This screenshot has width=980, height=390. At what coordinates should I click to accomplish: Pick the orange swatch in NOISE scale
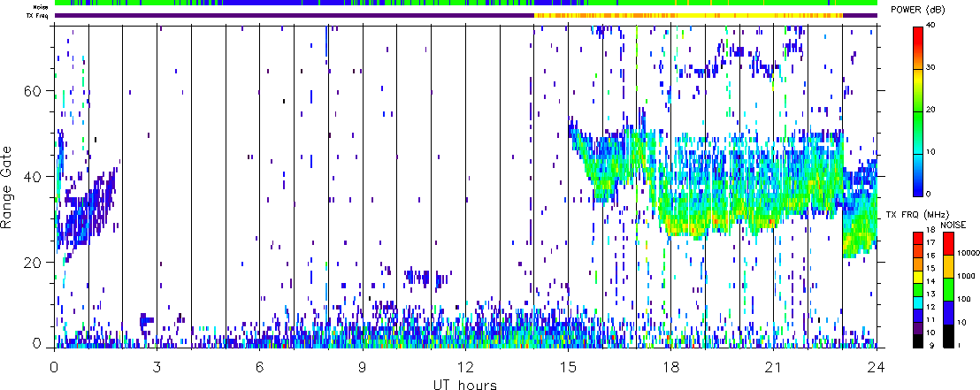[947, 266]
